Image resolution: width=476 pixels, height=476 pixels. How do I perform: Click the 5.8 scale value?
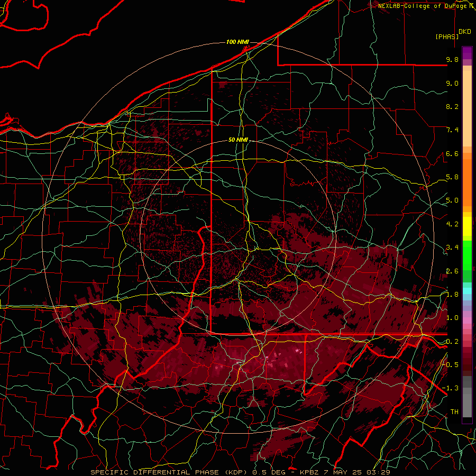point(452,177)
